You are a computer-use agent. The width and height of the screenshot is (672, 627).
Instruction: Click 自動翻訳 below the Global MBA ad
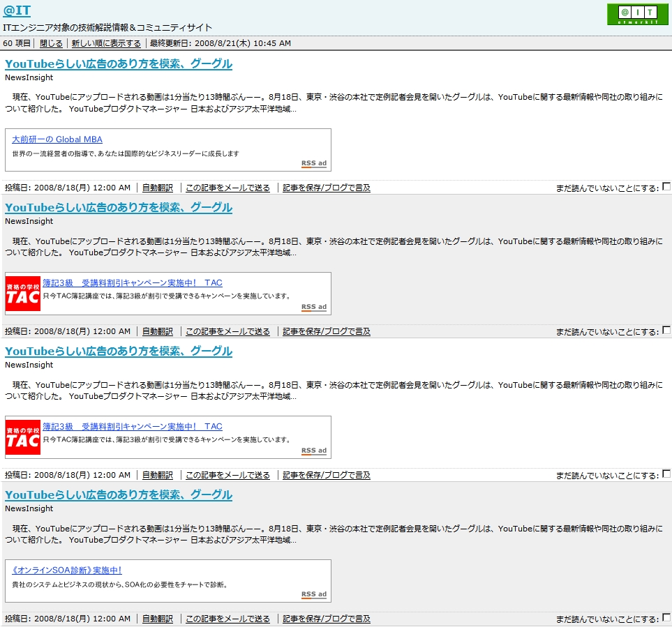coord(158,188)
